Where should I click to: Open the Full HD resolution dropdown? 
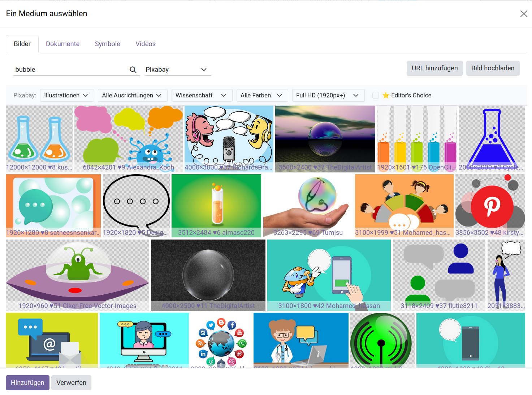pyautogui.click(x=328, y=95)
